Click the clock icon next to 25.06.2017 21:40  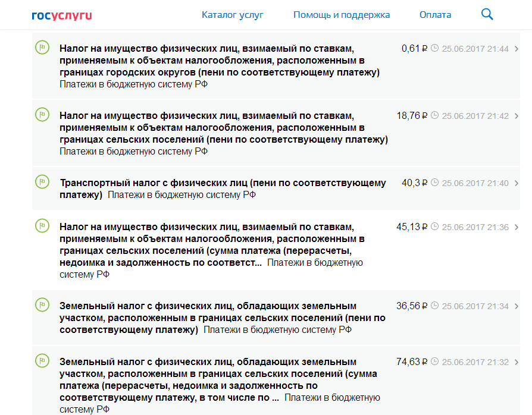point(434,183)
